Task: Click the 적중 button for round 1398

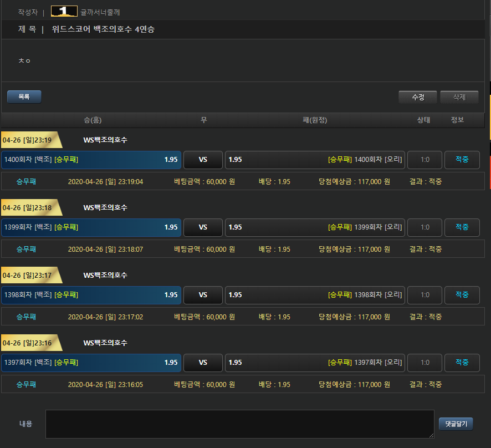Action: point(462,295)
